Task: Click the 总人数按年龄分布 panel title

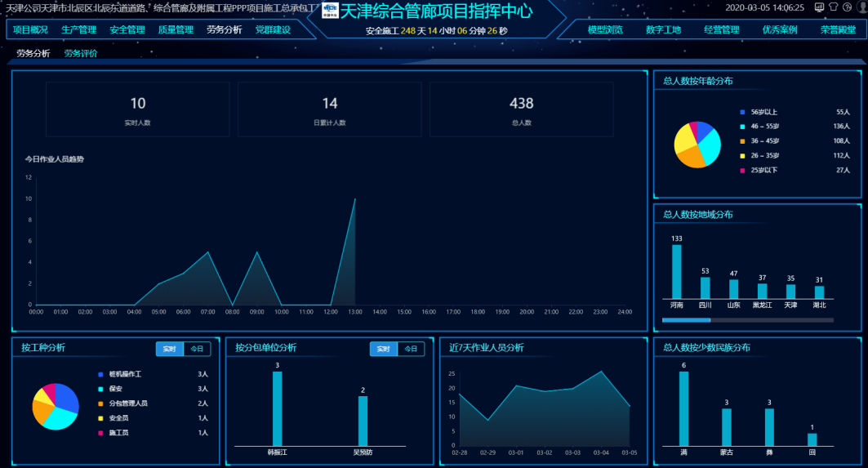Action: click(x=698, y=81)
